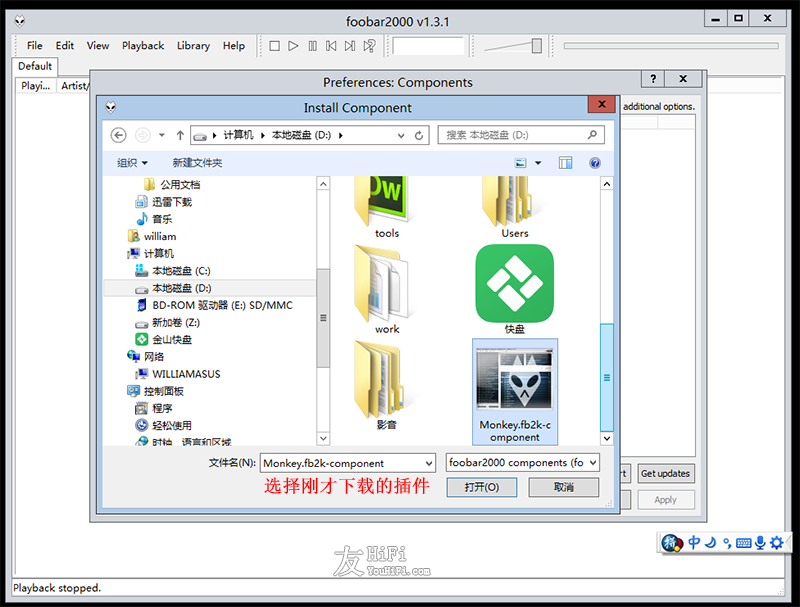800x607 pixels.
Task: Select 金山快盘 in the tree
Action: (x=163, y=340)
